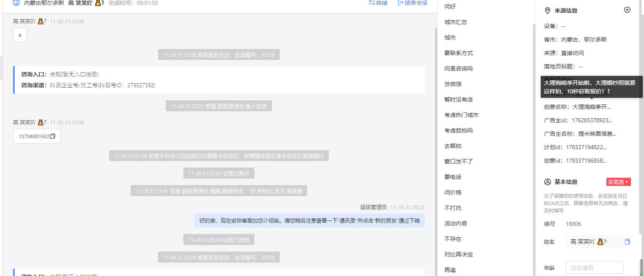Click 创意名称 value 大理海鸥季开...

tap(591, 107)
